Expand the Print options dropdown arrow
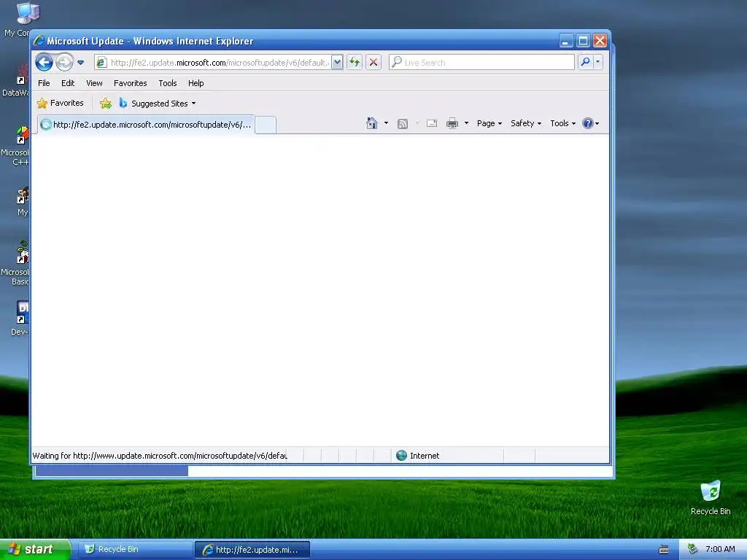 click(x=466, y=123)
